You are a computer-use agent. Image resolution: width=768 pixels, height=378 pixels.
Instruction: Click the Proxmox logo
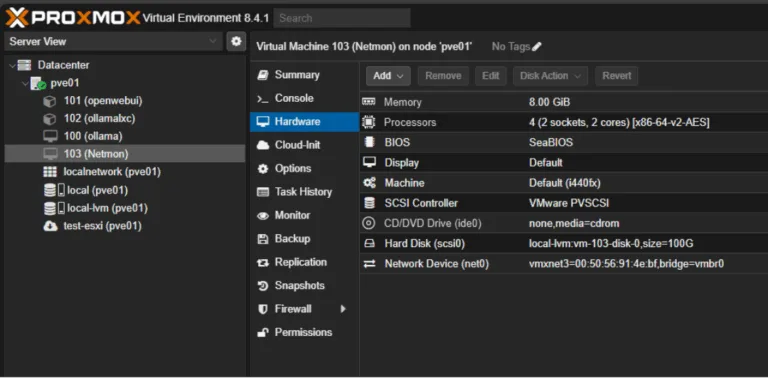point(72,18)
